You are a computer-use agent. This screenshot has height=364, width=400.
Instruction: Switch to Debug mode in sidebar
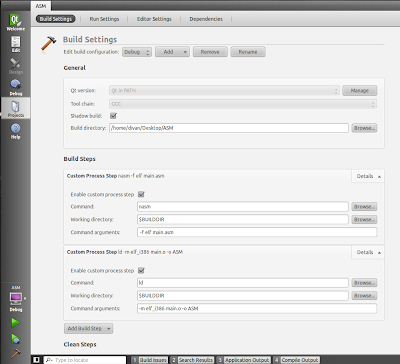point(16,88)
